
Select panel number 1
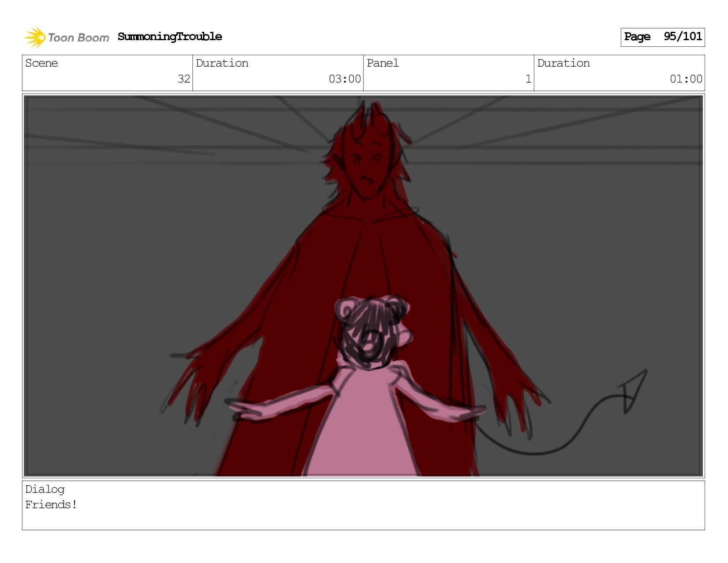[x=528, y=79]
